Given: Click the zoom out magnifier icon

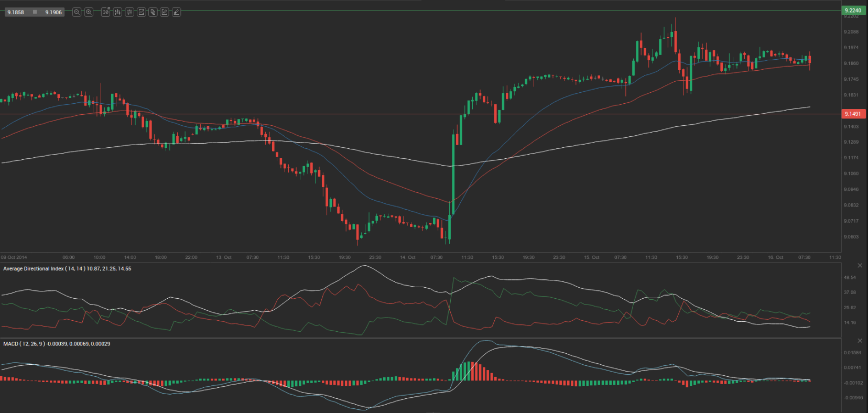Looking at the screenshot, I should 77,12.
